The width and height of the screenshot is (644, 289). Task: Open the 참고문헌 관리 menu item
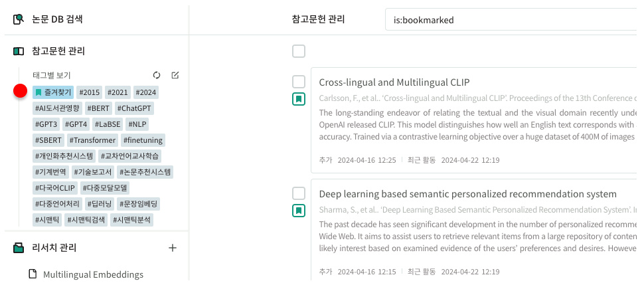(x=58, y=51)
